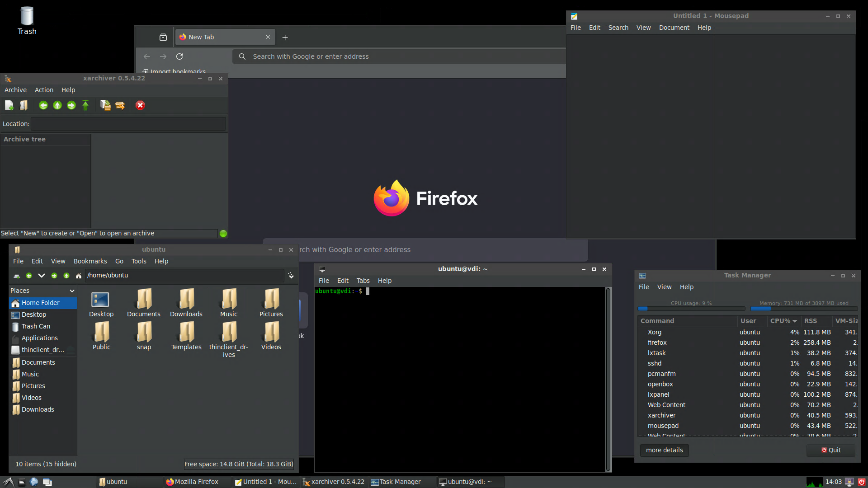Click xarchiver's green Forward arrow
The width and height of the screenshot is (868, 488).
pos(71,105)
